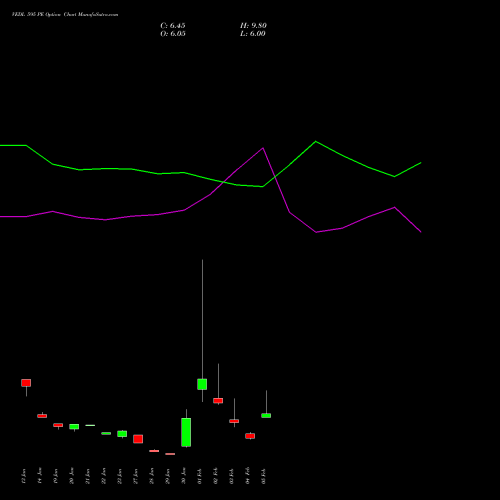The image size is (500, 500).
Task: Click the "20 Jan" date axis label
Action: [x=72, y=476]
